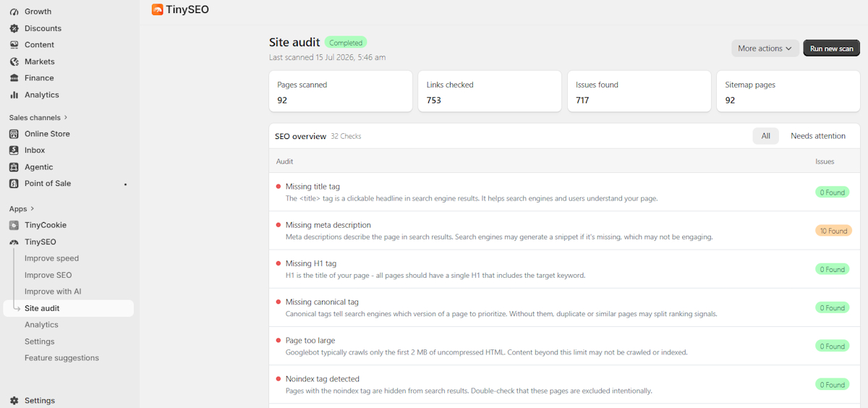Expand the Apps section chevron
This screenshot has width=868, height=408.
(x=33, y=209)
